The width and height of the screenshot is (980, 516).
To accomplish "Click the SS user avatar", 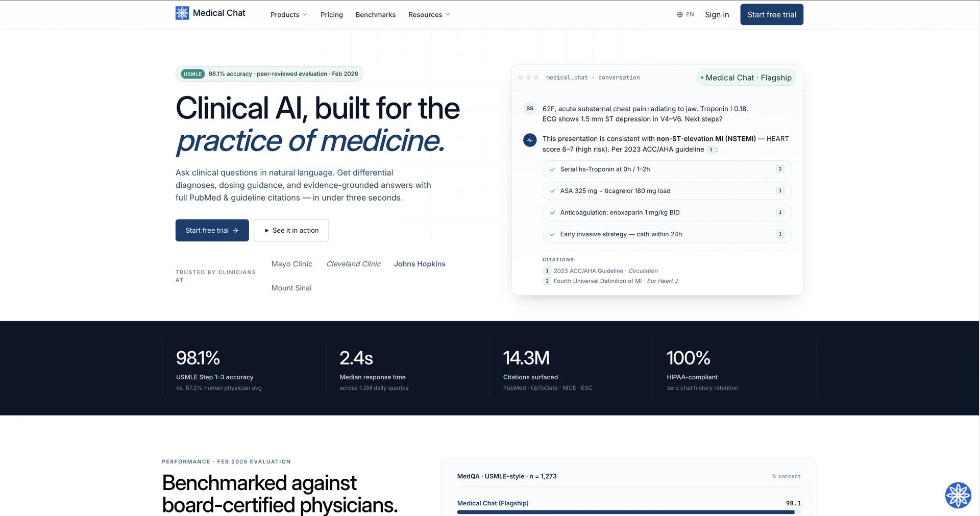I will 530,109.
